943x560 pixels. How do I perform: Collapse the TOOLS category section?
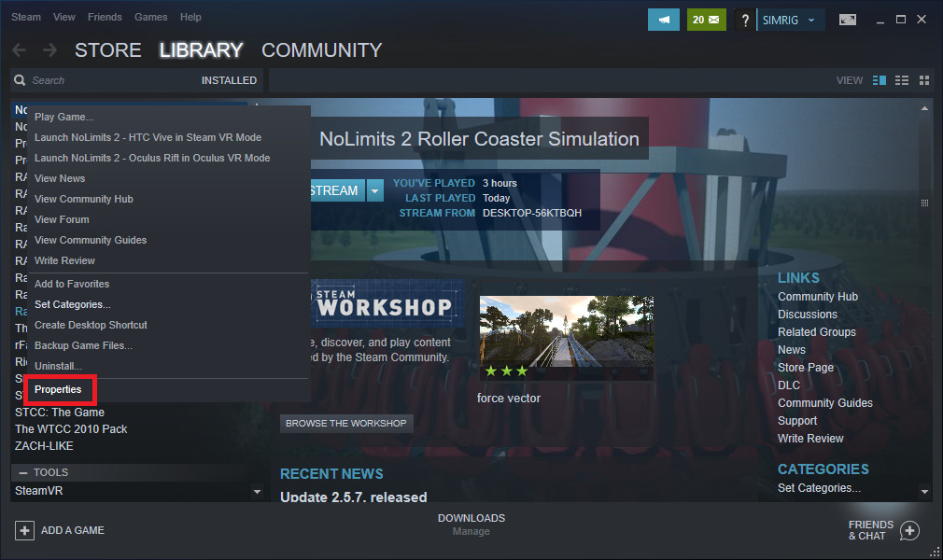point(22,473)
